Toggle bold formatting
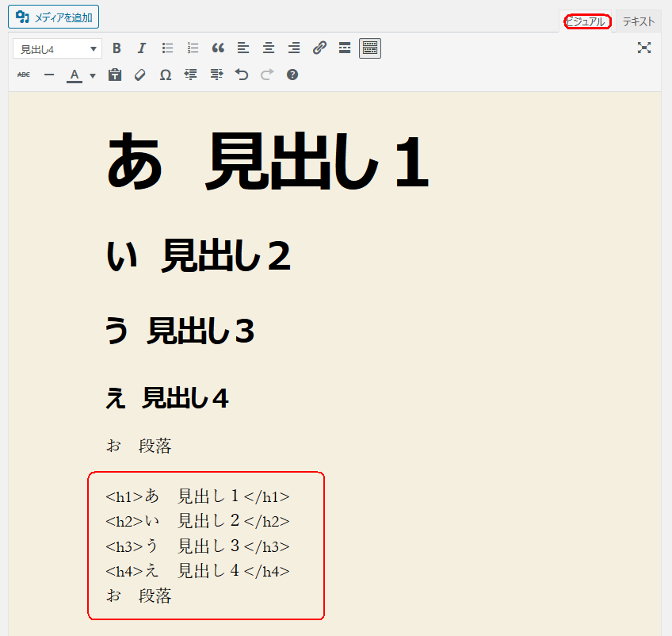The image size is (672, 636). pos(116,48)
